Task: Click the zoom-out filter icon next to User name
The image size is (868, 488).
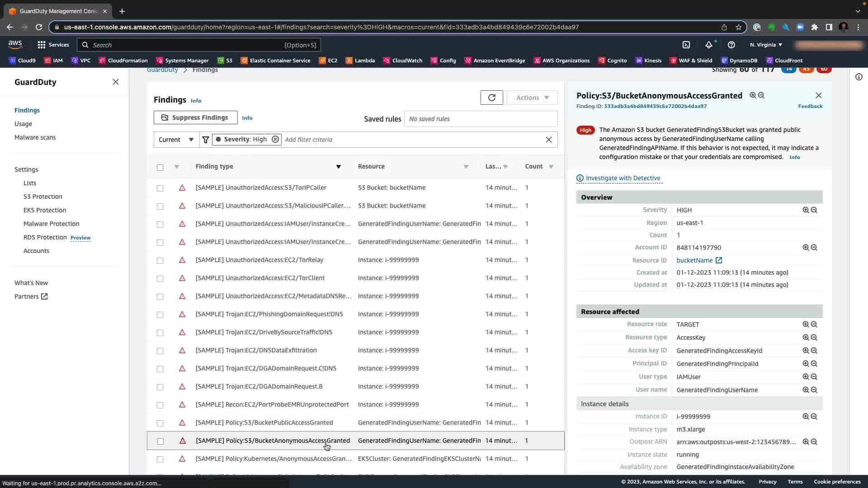Action: coord(814,390)
